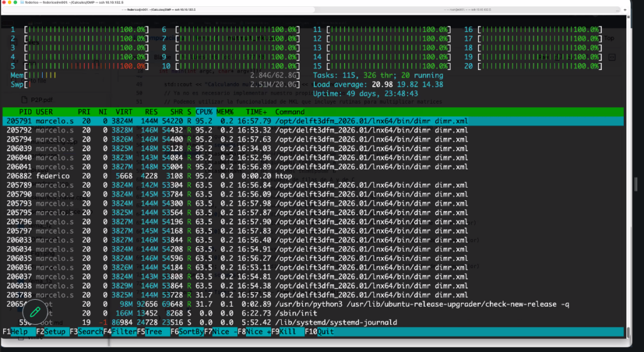
Task: Select process row PID 205796
Action: [x=313, y=222]
